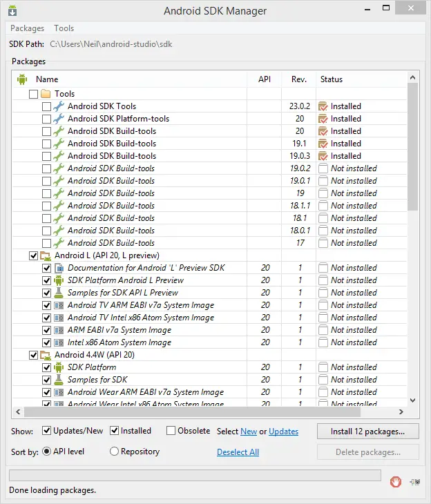Viewport: 431px width, 504px height.
Task: Click the SDK Platform Android L Preview icon
Action: [x=59, y=280]
